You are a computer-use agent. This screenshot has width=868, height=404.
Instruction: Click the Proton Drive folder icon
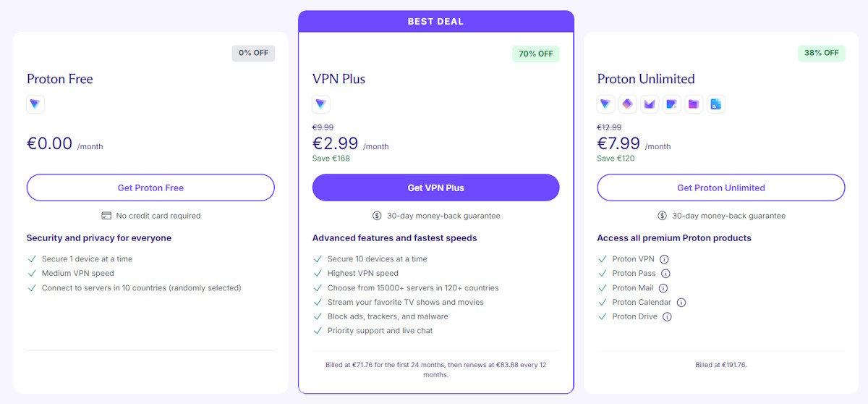coord(694,104)
